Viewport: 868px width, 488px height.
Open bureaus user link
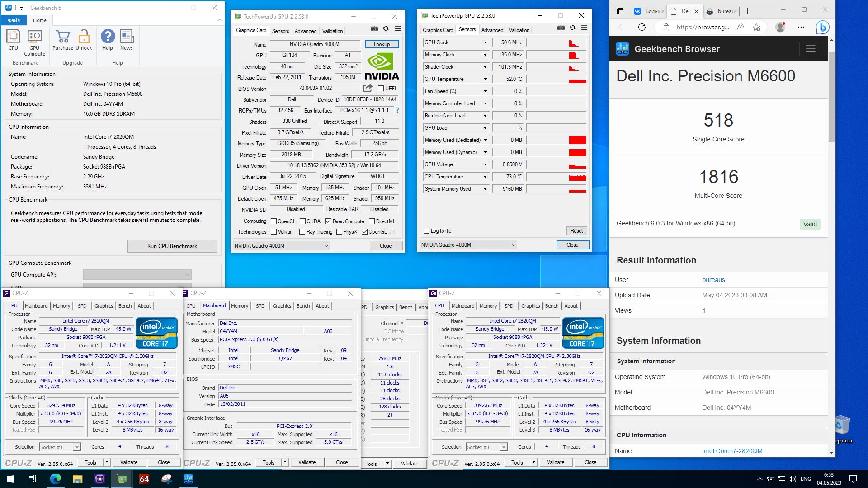coord(713,280)
